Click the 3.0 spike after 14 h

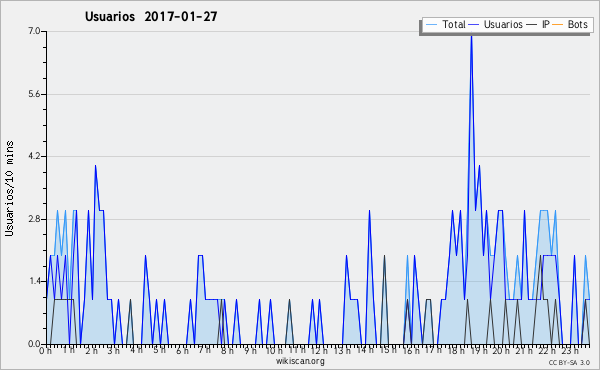tap(369, 212)
